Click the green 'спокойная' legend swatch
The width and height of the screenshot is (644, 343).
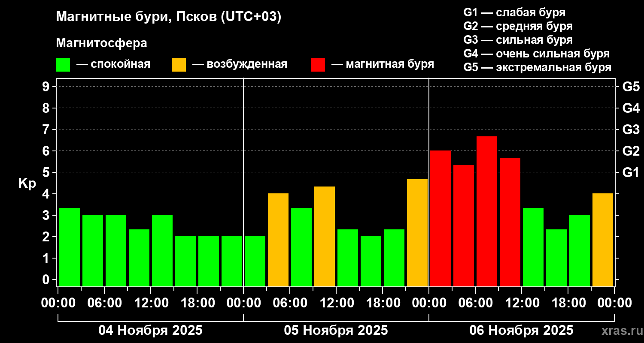63,65
